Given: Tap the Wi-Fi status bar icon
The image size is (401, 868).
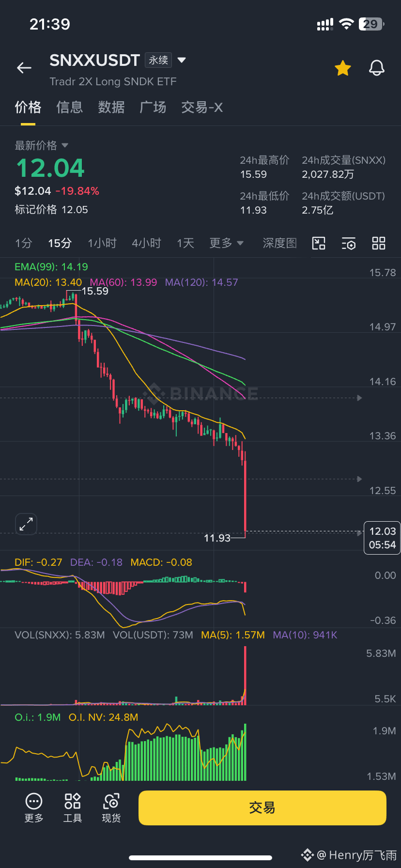Looking at the screenshot, I should [346, 24].
